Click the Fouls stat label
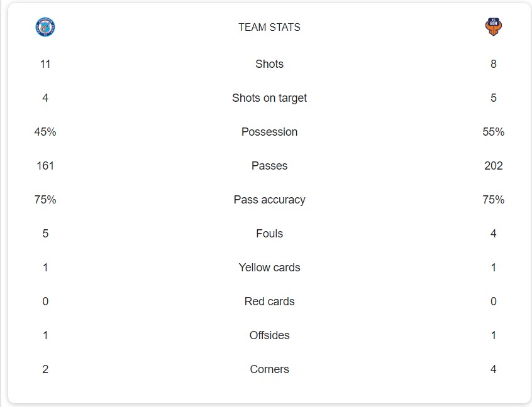Screen dimensions: 532x407 pyautogui.click(x=269, y=234)
